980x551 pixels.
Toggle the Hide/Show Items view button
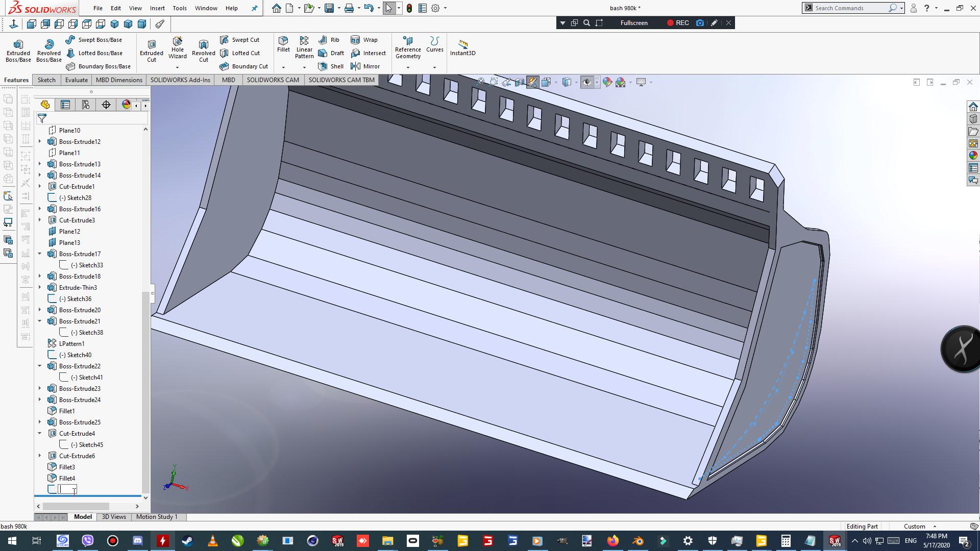[x=586, y=82]
